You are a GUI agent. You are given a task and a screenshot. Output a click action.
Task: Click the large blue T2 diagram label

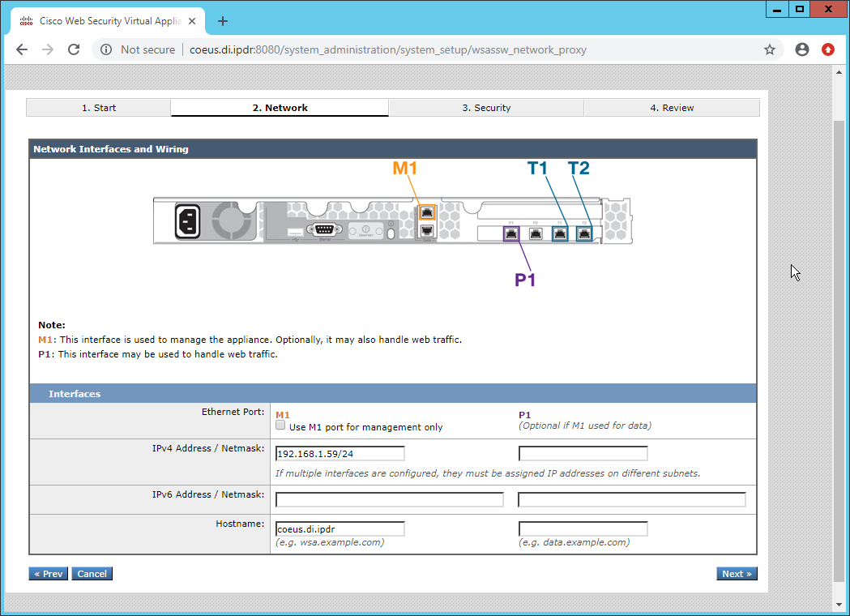tap(579, 168)
